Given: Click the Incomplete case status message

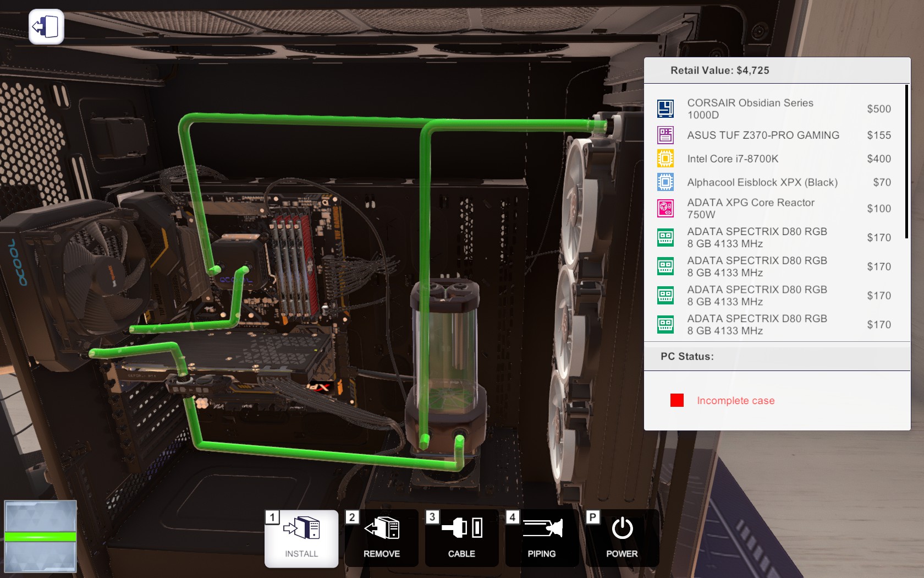Looking at the screenshot, I should click(x=735, y=401).
